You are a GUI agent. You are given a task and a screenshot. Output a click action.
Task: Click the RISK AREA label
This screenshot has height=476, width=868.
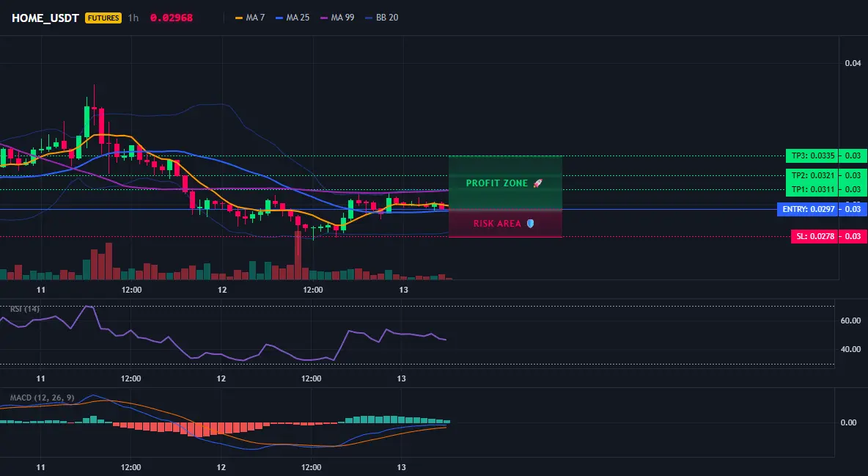[497, 224]
